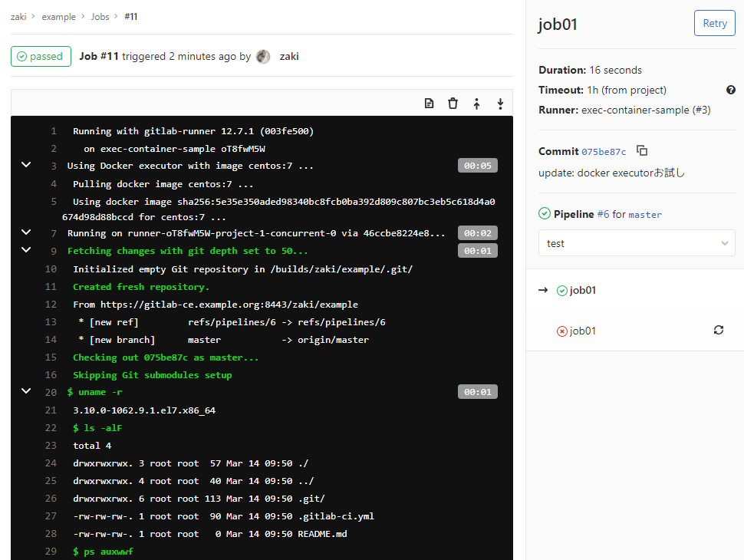Navigate to the Jobs breadcrumb
744x560 pixels.
[x=100, y=16]
